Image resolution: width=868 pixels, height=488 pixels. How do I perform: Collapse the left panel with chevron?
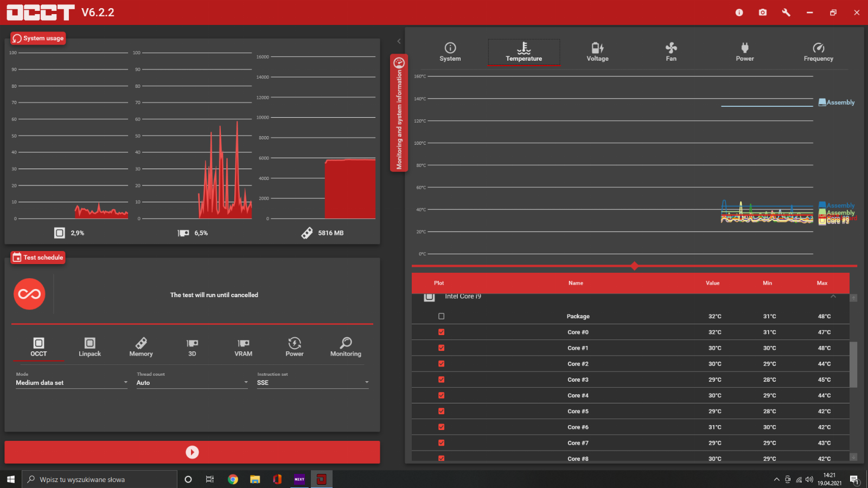[x=399, y=41]
